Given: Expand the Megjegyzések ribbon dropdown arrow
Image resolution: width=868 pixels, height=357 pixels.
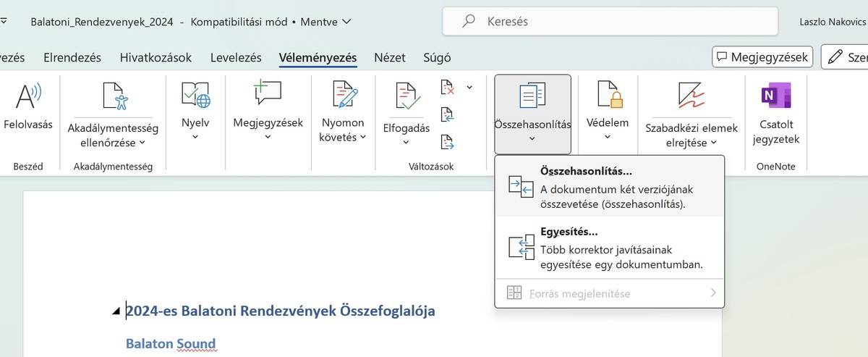Looking at the screenshot, I should (x=268, y=137).
